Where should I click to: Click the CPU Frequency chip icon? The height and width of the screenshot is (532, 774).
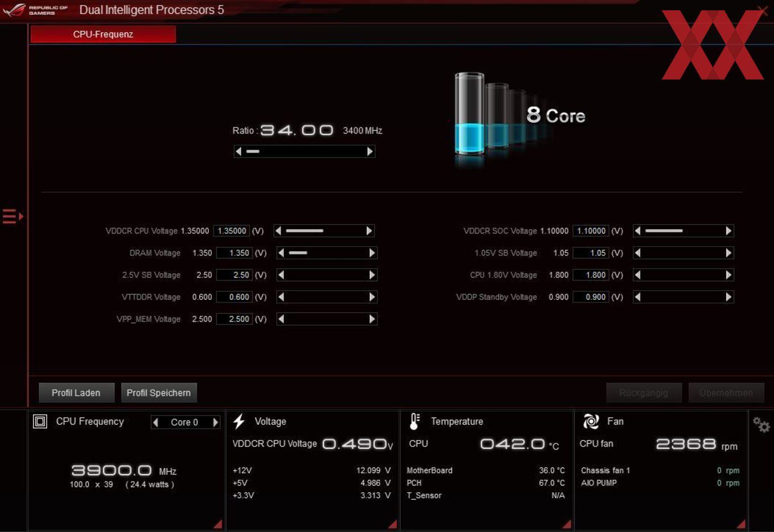tap(40, 422)
